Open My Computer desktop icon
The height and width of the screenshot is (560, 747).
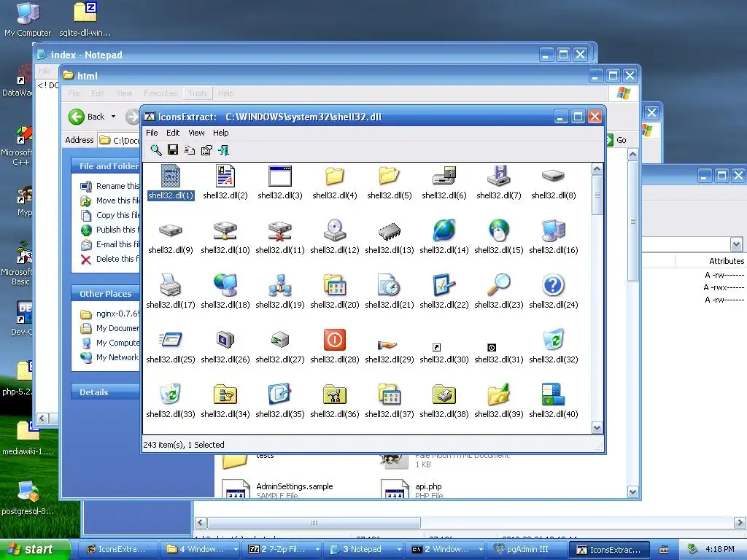click(27, 20)
